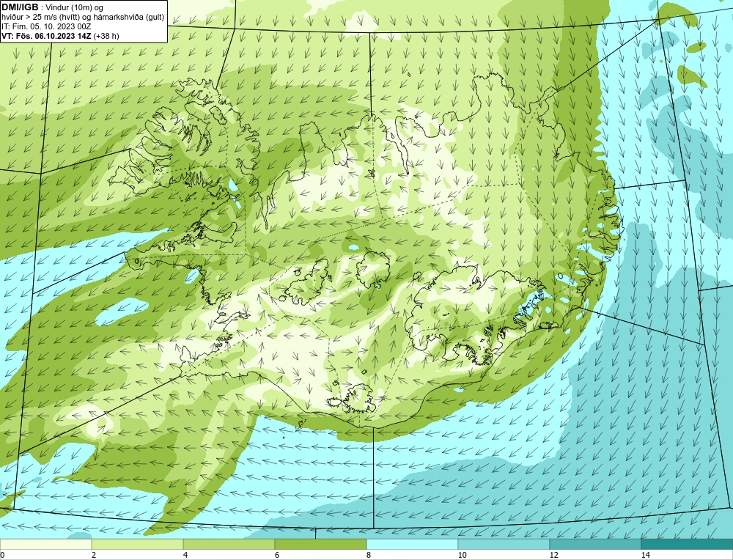Click the 'hviður > 25 m/s' legend line
This screenshot has width=733, height=560.
pos(83,17)
